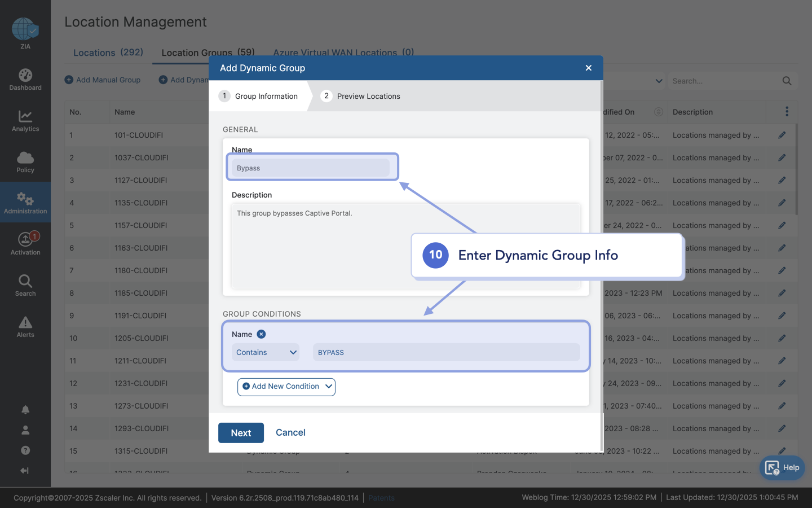Expand the Contains operator dropdown
Screen dimensions: 812x508
(266, 352)
